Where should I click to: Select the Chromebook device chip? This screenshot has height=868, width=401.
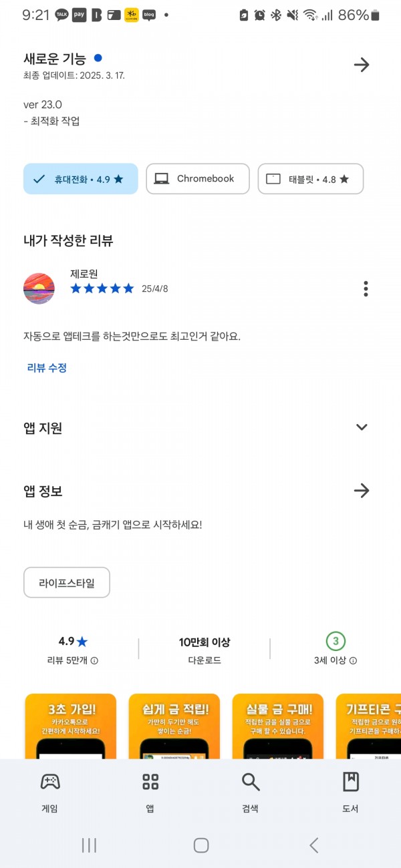point(198,179)
